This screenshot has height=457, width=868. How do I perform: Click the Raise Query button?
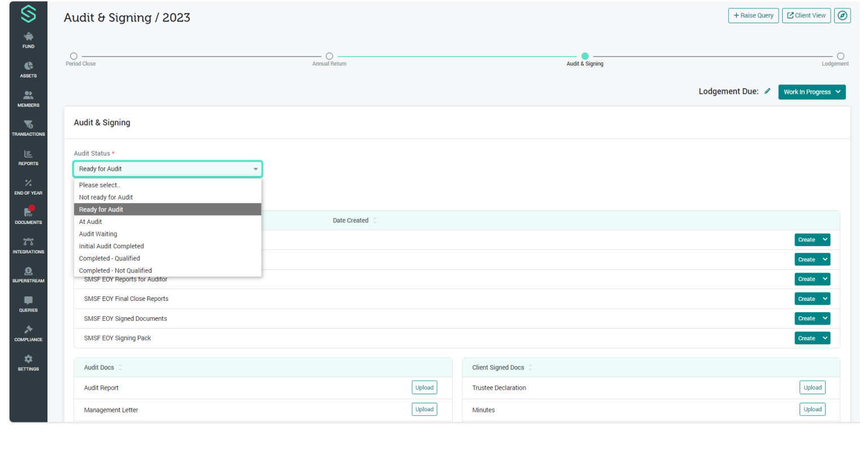point(753,16)
